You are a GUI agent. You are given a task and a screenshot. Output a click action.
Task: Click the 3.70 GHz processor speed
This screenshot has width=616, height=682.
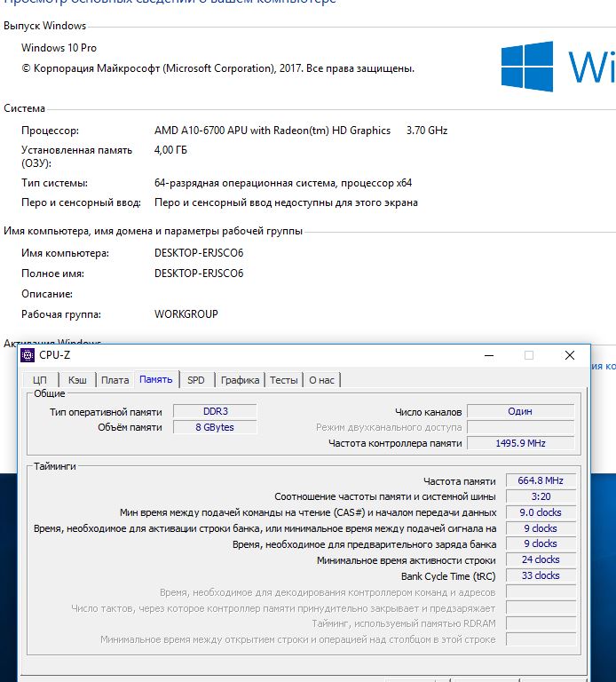pos(427,131)
